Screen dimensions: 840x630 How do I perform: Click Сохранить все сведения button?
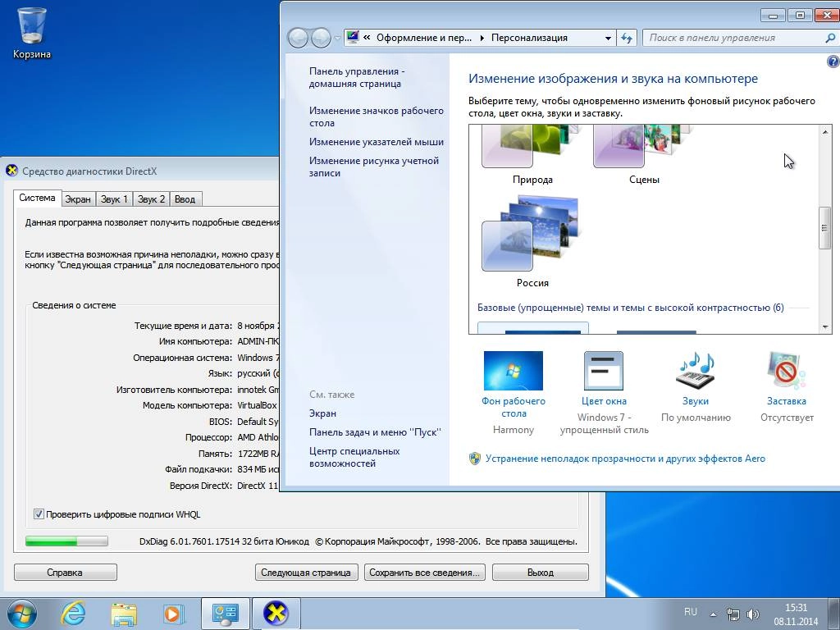click(424, 572)
